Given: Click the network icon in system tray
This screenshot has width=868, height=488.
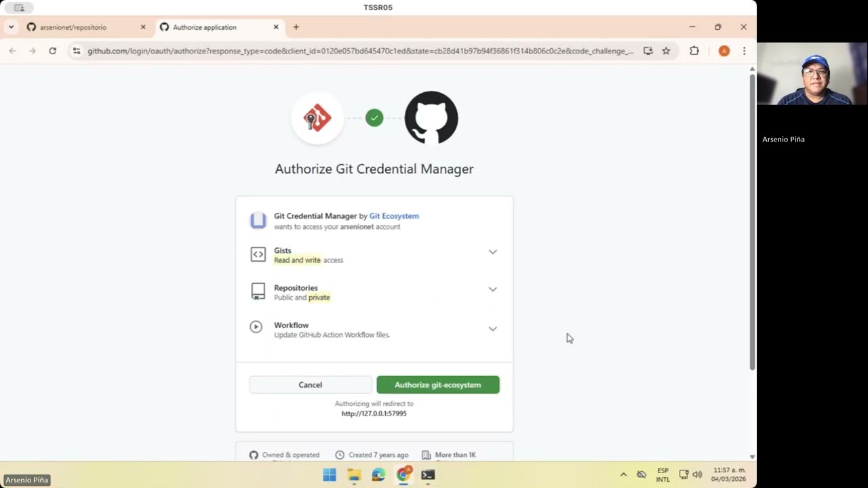Looking at the screenshot, I should (x=684, y=474).
